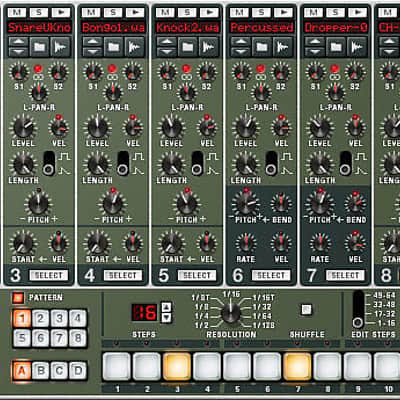Click the Percussed sample name display
Viewport: 400px width, 400px height.
262,27
